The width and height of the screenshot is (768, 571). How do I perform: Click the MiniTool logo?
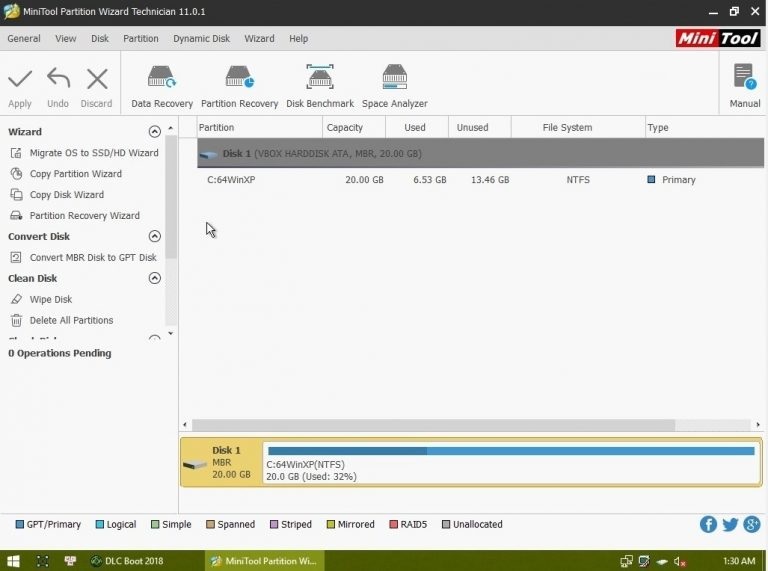click(x=718, y=38)
